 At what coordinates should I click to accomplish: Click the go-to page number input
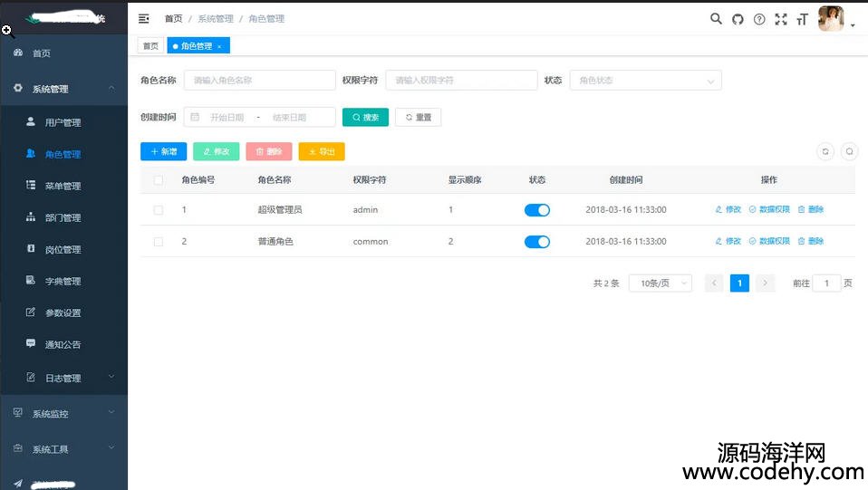click(x=826, y=283)
